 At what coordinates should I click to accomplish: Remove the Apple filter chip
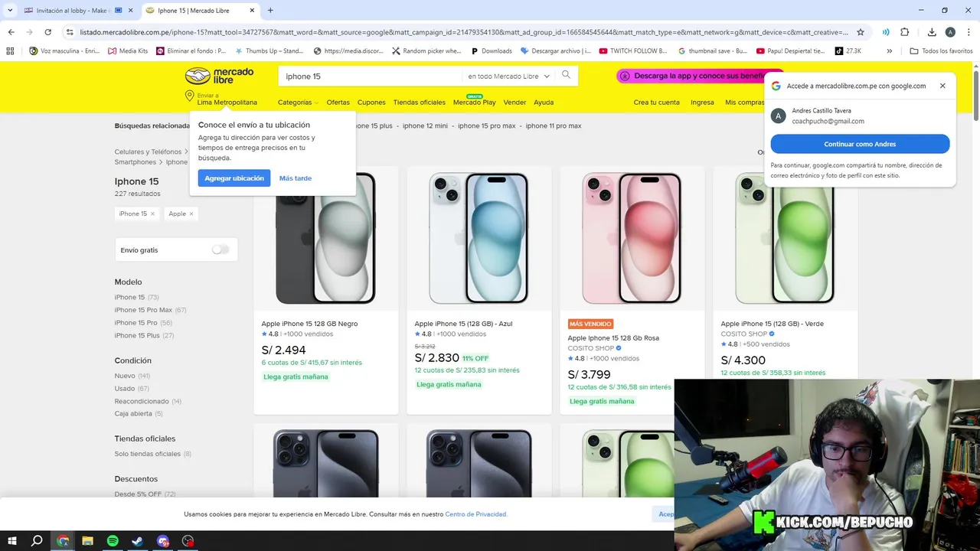pyautogui.click(x=191, y=214)
